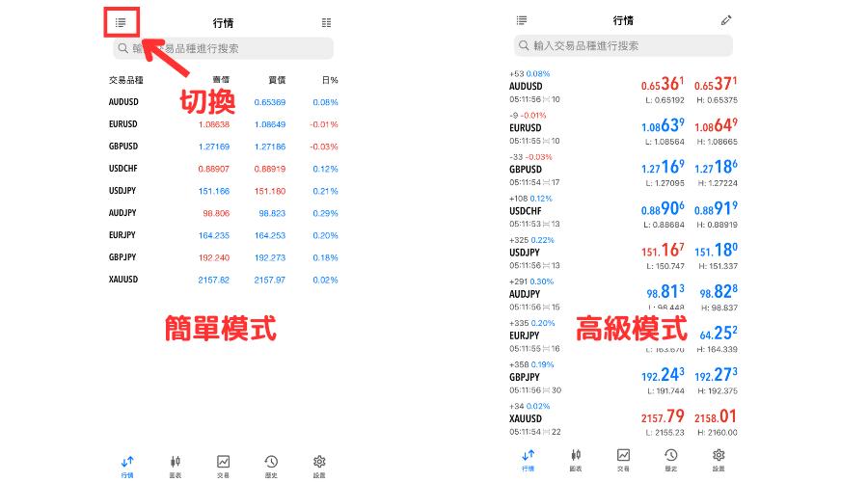Select 圖表 chart icon in right bottom bar
The height and width of the screenshot is (482, 868).
576,459
